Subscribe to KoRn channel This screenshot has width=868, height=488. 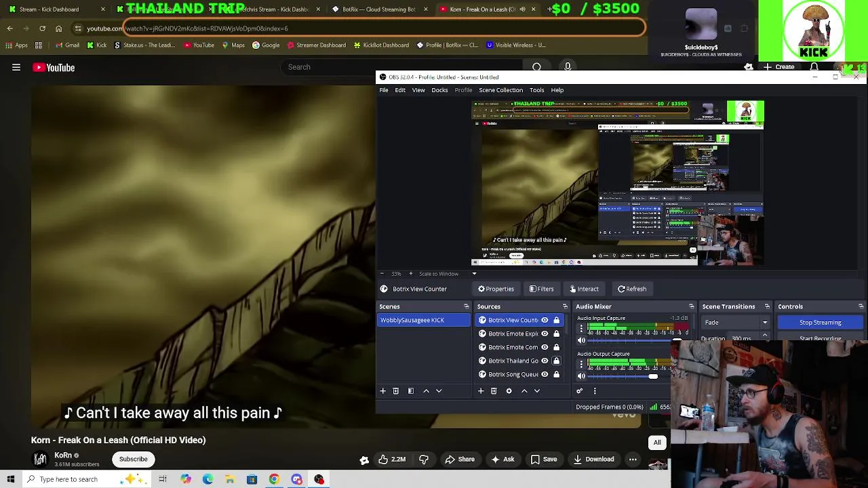[x=133, y=459]
